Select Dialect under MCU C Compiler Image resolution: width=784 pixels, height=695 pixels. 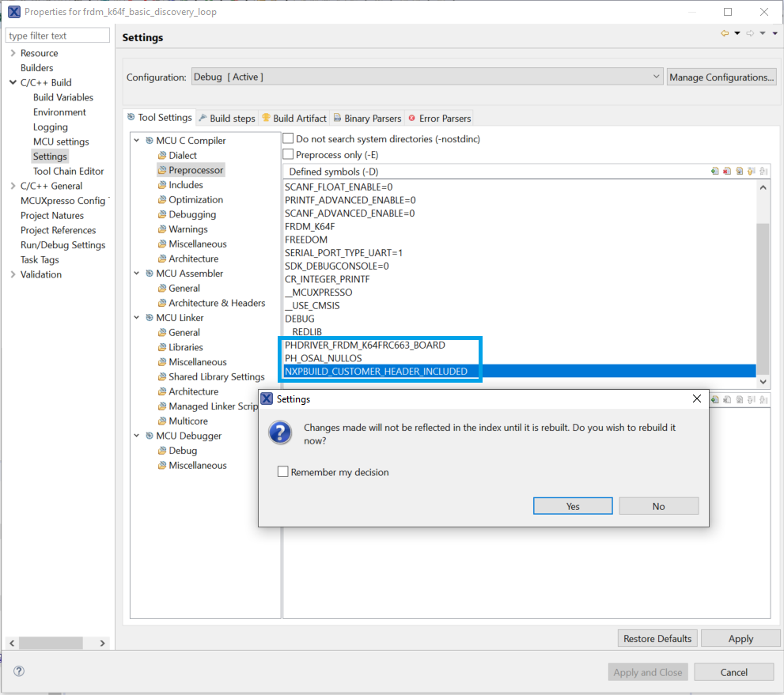pyautogui.click(x=183, y=156)
